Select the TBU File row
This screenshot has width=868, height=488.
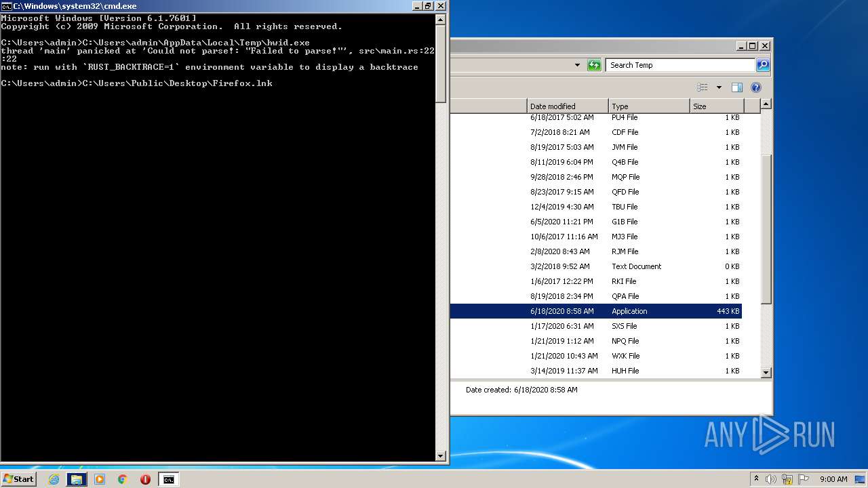596,207
